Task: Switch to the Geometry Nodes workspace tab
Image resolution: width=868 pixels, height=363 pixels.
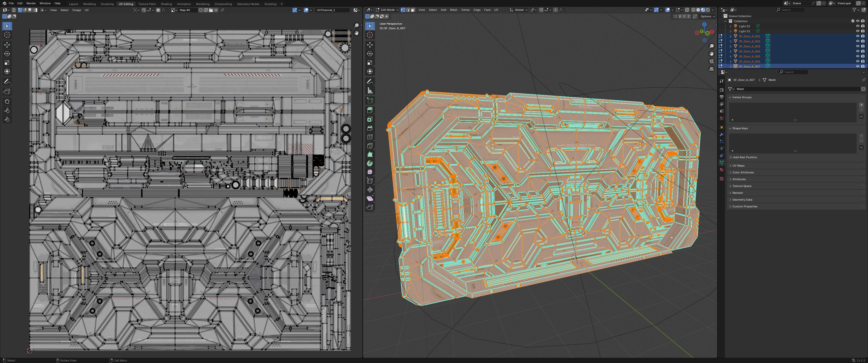Action: pos(248,4)
